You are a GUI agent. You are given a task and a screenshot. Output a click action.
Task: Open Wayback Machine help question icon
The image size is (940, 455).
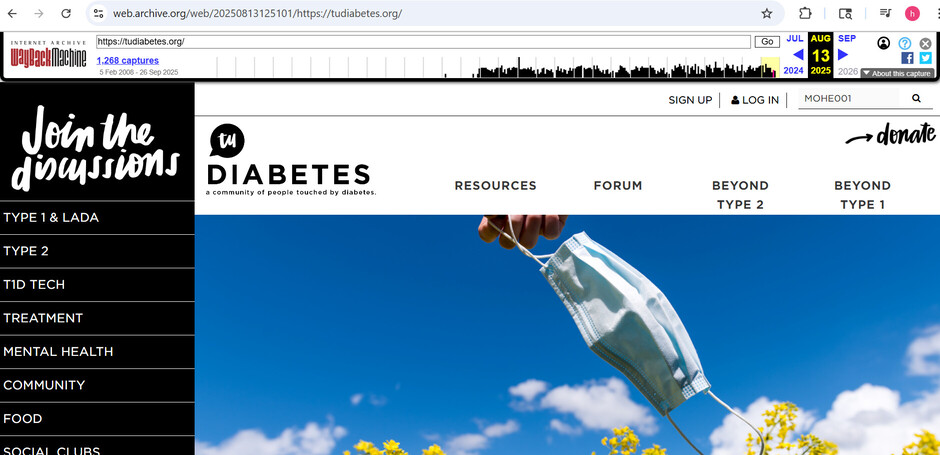(905, 43)
